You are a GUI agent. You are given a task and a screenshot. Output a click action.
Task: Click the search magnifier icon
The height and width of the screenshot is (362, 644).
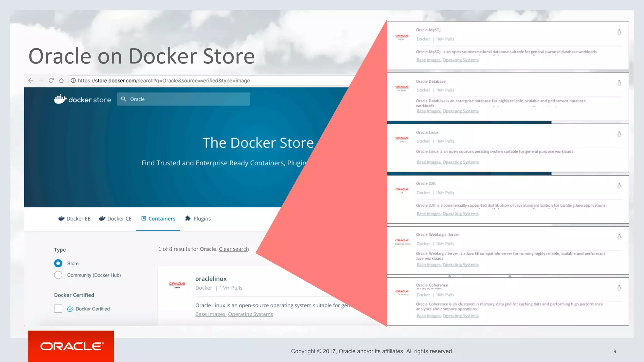[x=124, y=99]
